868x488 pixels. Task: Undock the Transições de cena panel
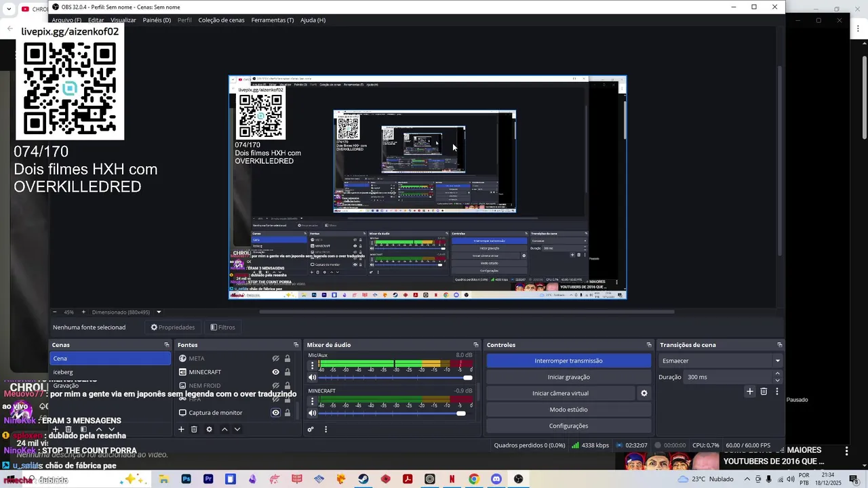click(x=780, y=345)
